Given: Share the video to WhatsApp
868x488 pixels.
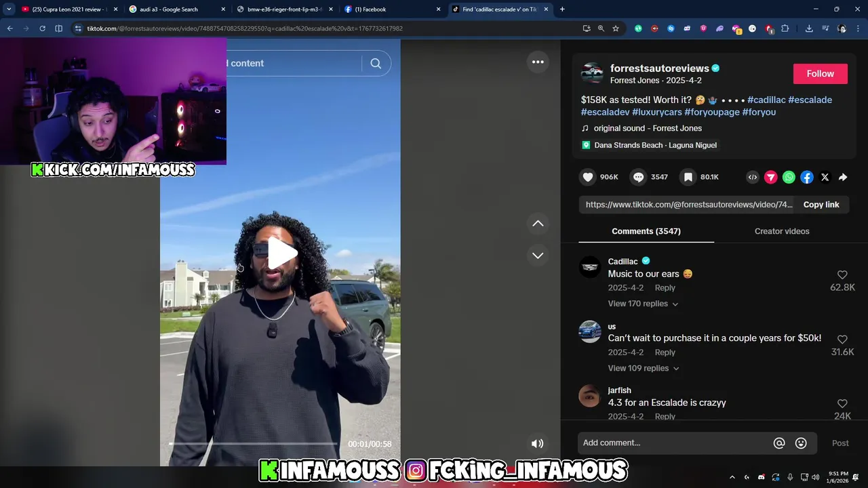Looking at the screenshot, I should pos(789,177).
